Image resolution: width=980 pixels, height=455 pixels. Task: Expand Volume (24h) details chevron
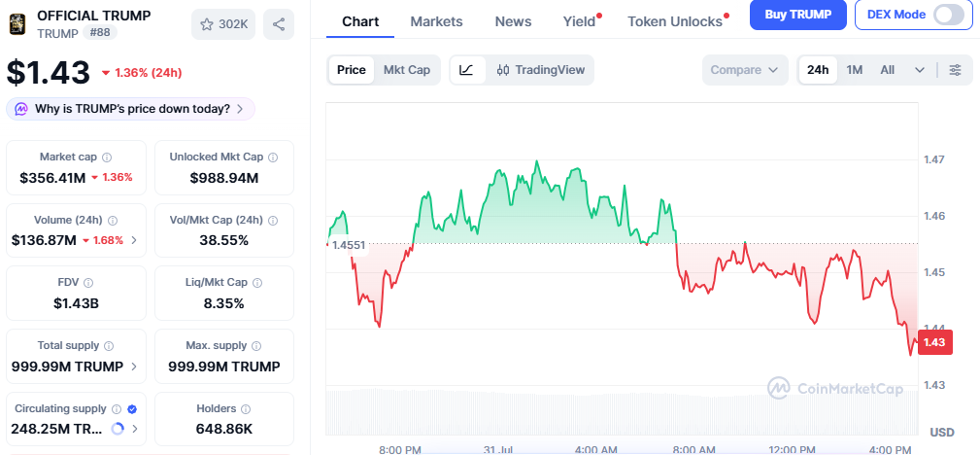pyautogui.click(x=134, y=240)
